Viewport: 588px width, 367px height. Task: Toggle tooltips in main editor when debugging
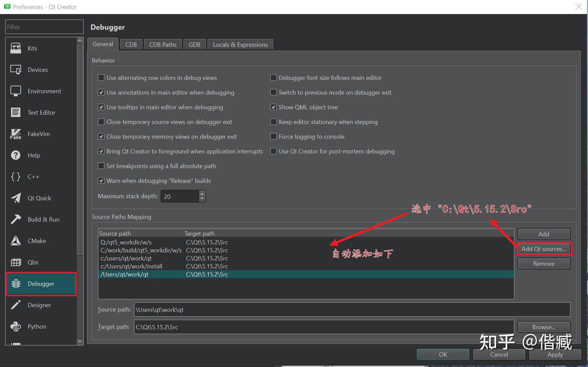click(x=101, y=107)
